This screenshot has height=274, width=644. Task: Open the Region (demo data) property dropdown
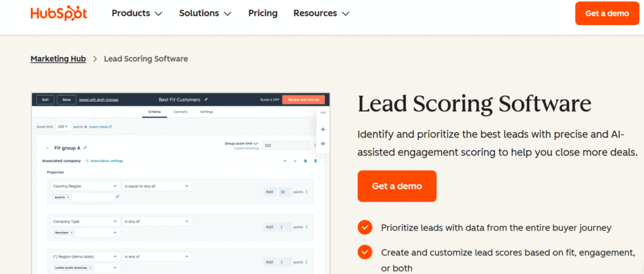click(86, 257)
